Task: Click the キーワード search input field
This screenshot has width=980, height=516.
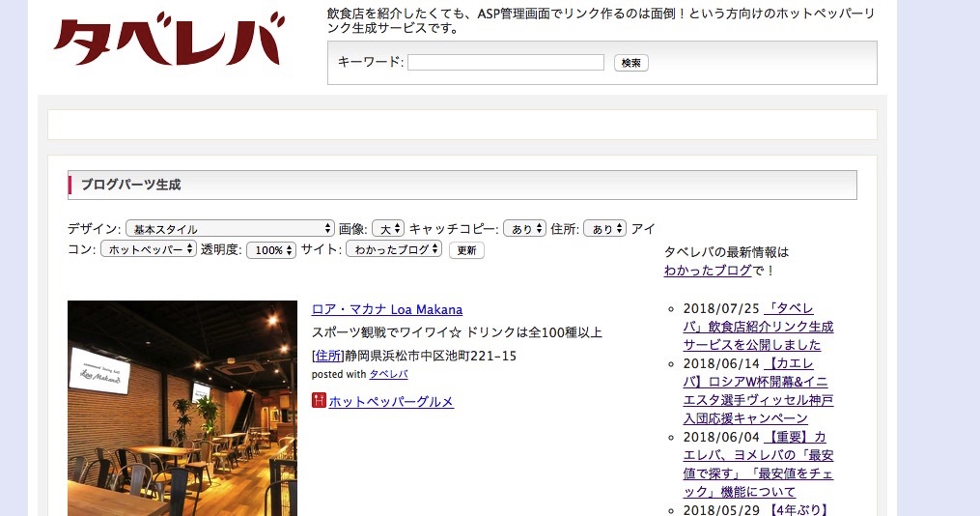Action: 506,63
